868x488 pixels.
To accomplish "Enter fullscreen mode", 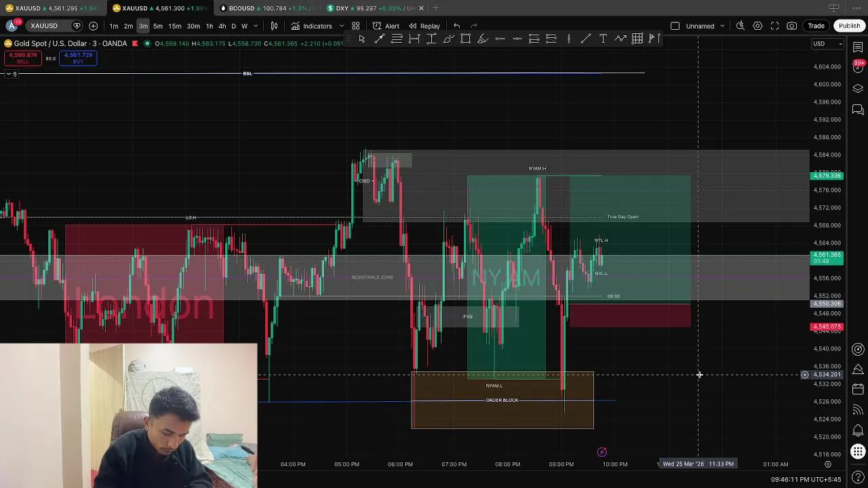I will [774, 26].
